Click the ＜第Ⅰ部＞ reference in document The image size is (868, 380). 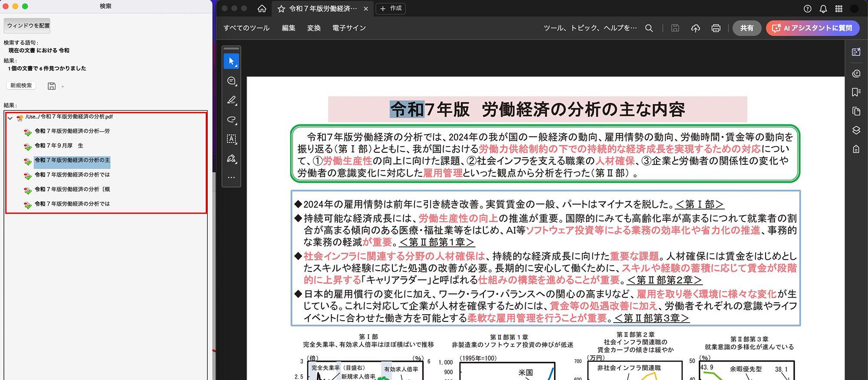click(x=700, y=204)
